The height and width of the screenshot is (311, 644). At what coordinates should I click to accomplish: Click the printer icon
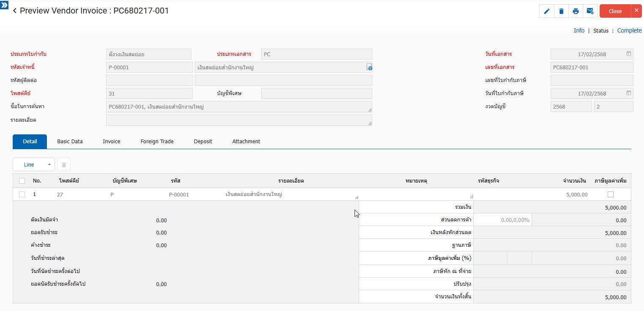tap(576, 11)
